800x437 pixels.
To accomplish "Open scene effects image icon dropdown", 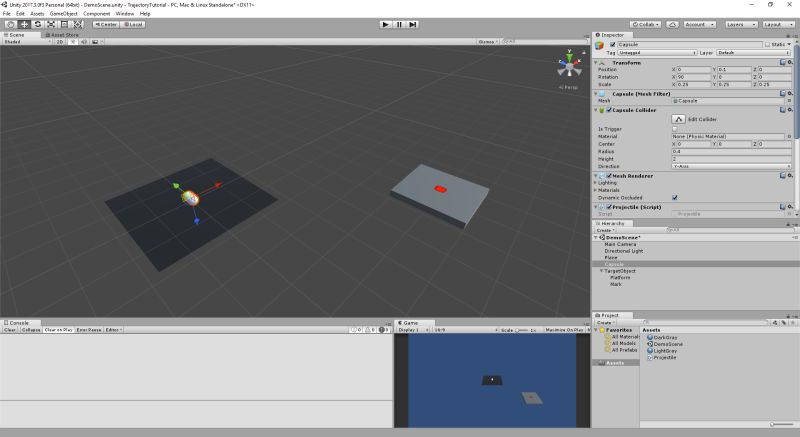I will [96, 42].
